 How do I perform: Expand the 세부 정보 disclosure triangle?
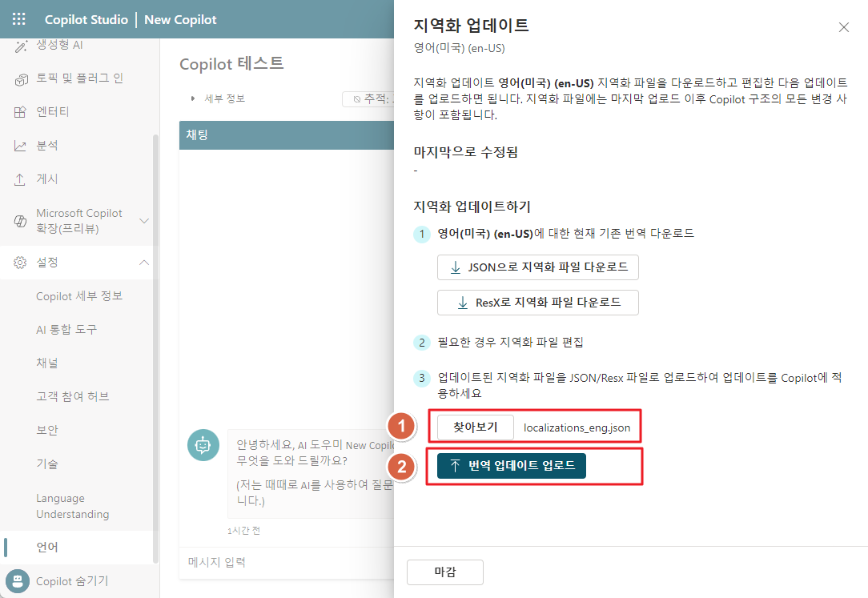(193, 98)
